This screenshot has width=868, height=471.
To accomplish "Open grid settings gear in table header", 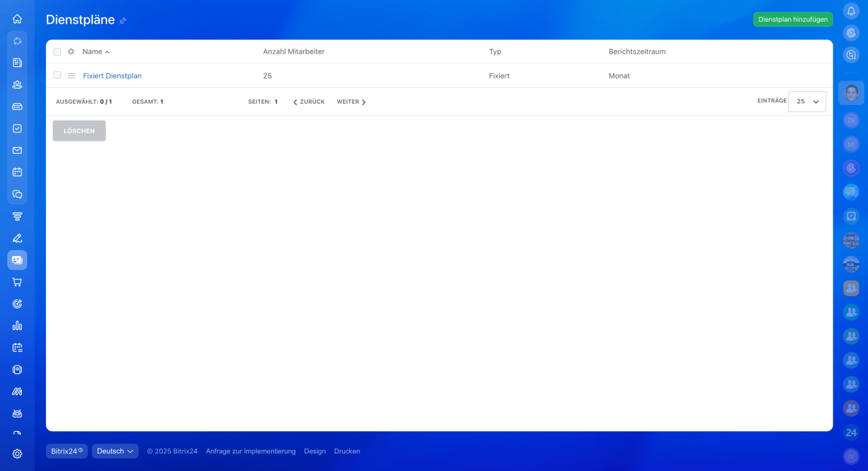I will [x=71, y=52].
